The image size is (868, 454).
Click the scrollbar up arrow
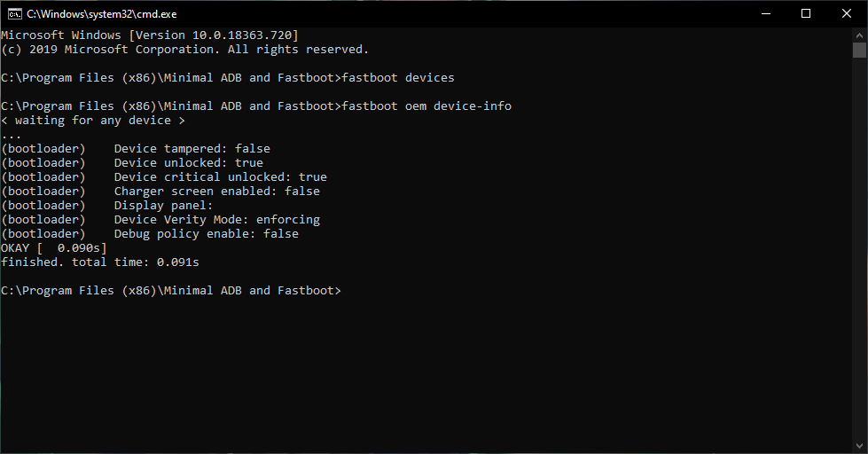pos(860,34)
